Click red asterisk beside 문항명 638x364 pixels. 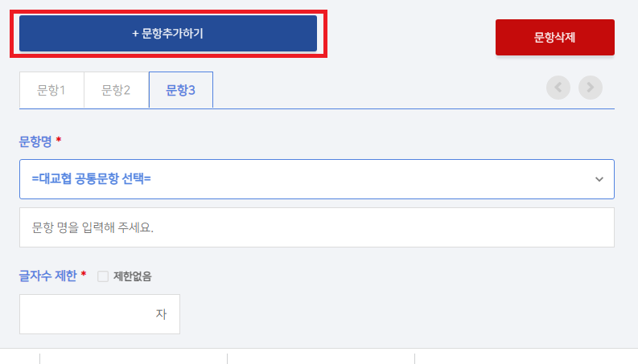(x=59, y=139)
